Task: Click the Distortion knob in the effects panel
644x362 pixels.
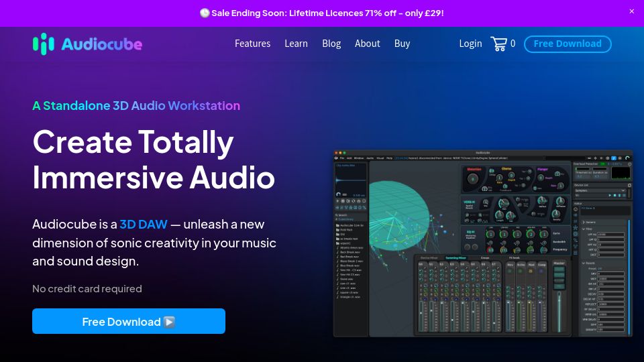Action: (473, 178)
